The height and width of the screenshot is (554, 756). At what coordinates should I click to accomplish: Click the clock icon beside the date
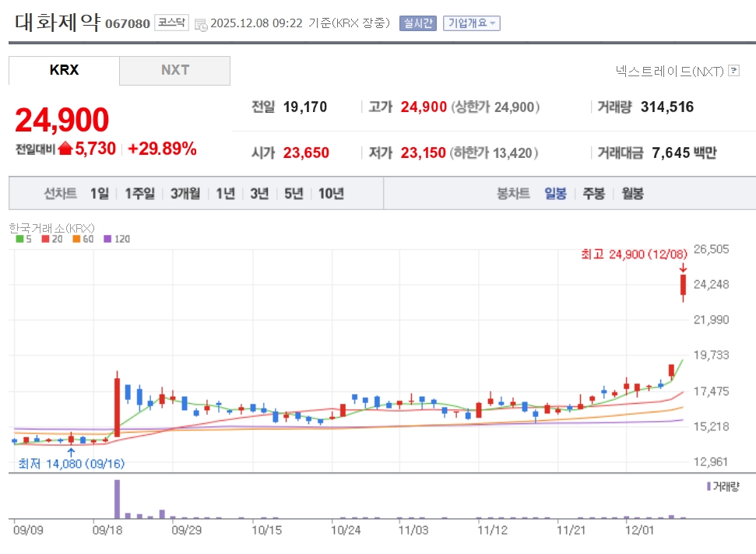pyautogui.click(x=201, y=24)
